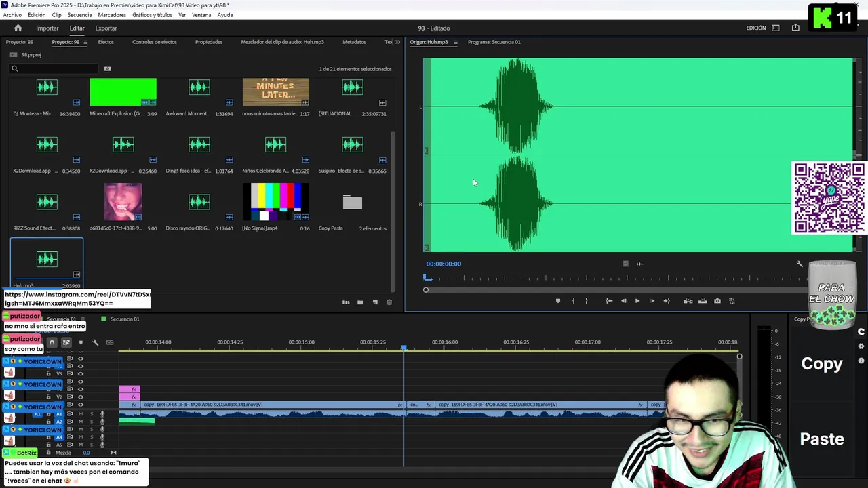Toggle Linked Selection in timeline
The width and height of the screenshot is (868, 488).
tap(66, 342)
